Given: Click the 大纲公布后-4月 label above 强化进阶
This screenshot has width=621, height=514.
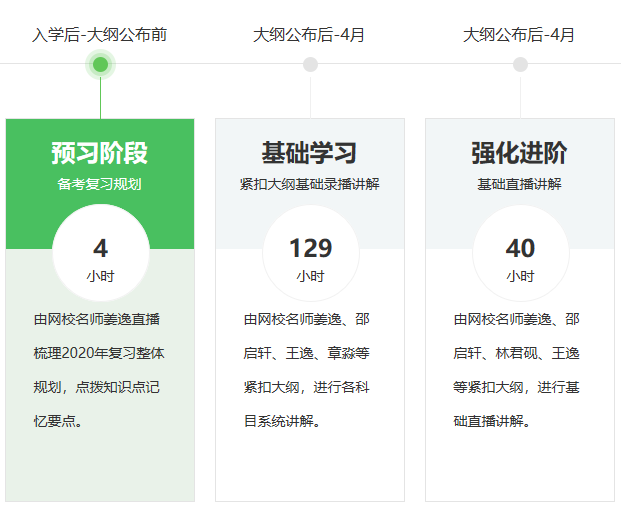Looking at the screenshot, I should [x=520, y=35].
